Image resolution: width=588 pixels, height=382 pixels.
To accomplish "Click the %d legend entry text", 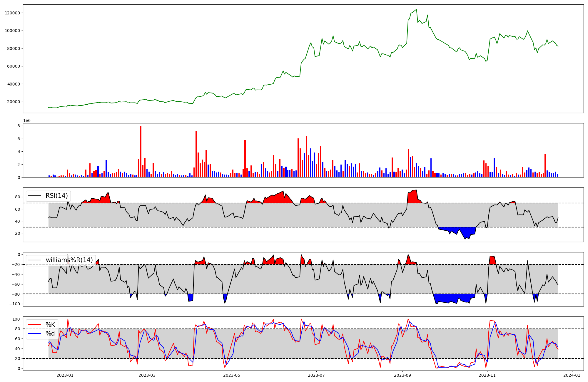I will [50, 334].
